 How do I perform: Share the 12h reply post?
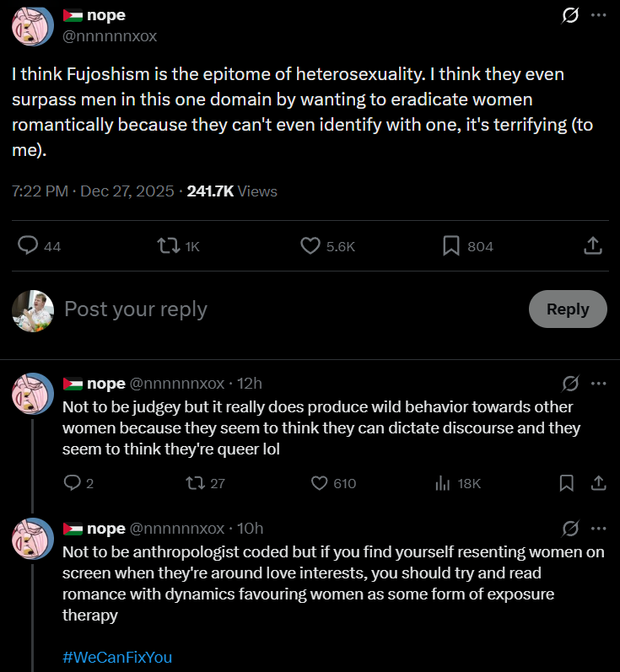click(x=598, y=483)
